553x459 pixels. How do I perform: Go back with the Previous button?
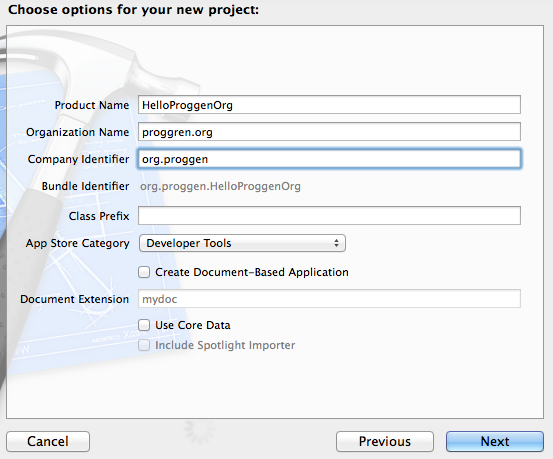pos(385,441)
